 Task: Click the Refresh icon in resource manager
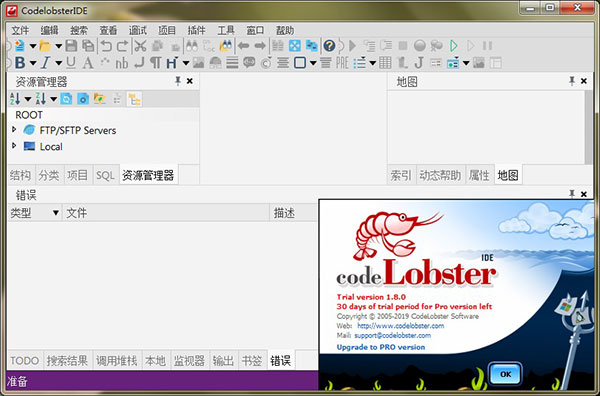[x=66, y=99]
